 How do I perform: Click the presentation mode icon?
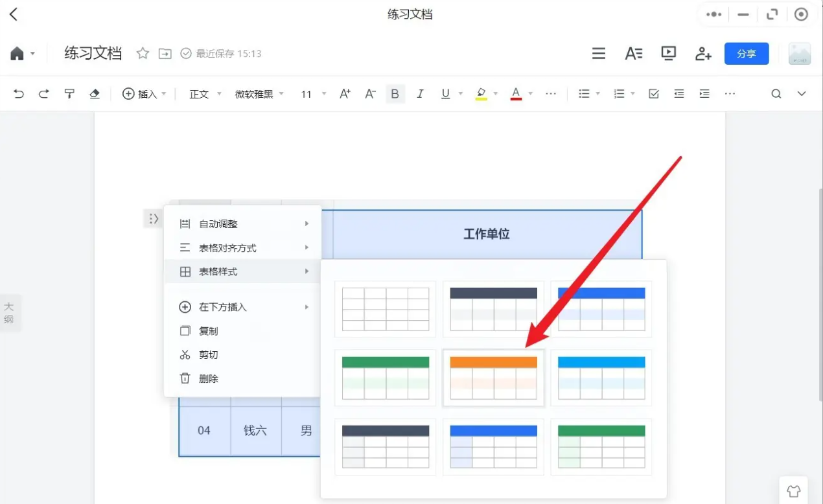coord(668,53)
